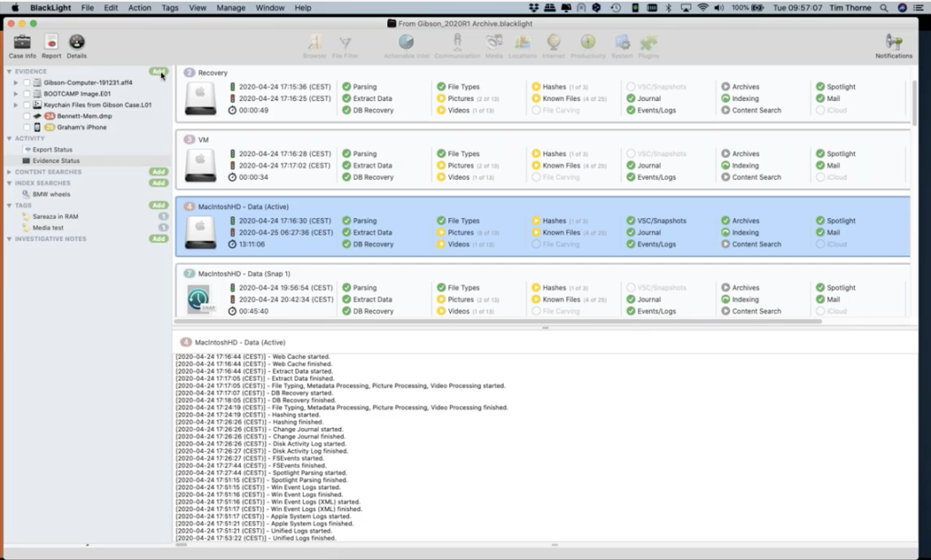Screen dimensions: 931x560
Task: Open the Internet view icon
Action: 554,42
